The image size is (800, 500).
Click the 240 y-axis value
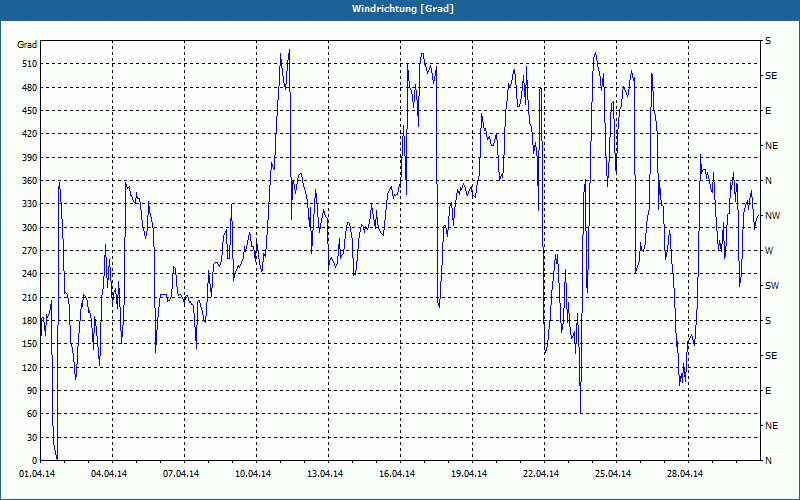pyautogui.click(x=30, y=273)
